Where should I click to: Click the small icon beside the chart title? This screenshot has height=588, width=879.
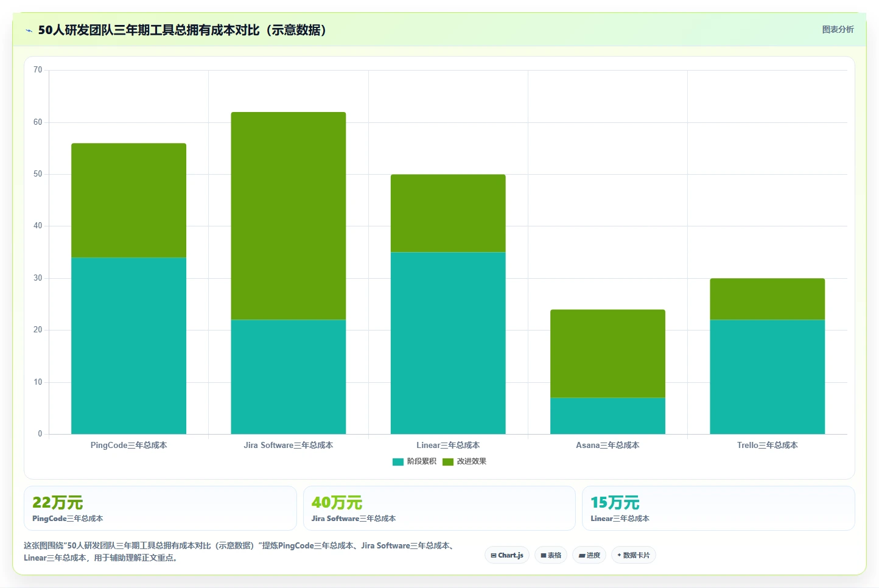[x=29, y=30]
